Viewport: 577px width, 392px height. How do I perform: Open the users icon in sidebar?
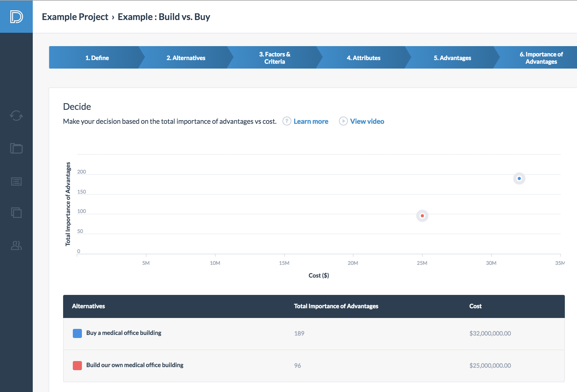[x=16, y=245]
